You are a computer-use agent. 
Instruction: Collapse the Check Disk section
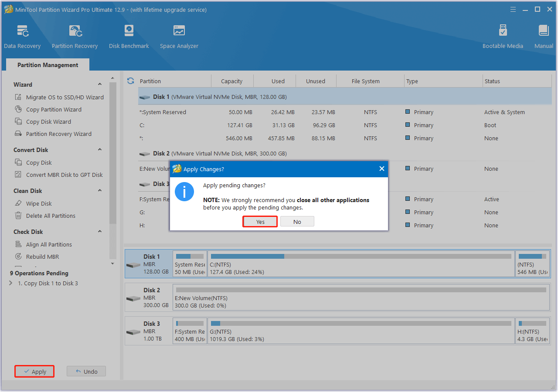click(x=100, y=231)
